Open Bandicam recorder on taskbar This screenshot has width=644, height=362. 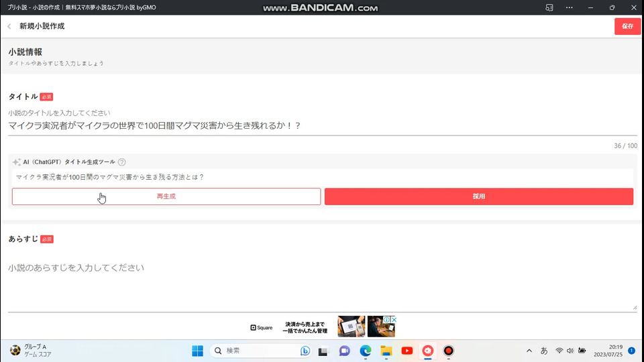pyautogui.click(x=449, y=351)
